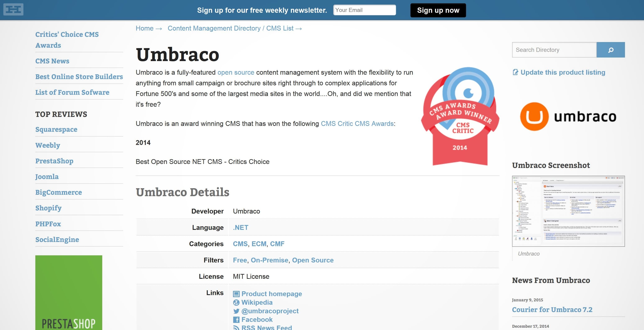The image size is (644, 330).
Task: Click the search magnifier button
Action: (x=611, y=50)
